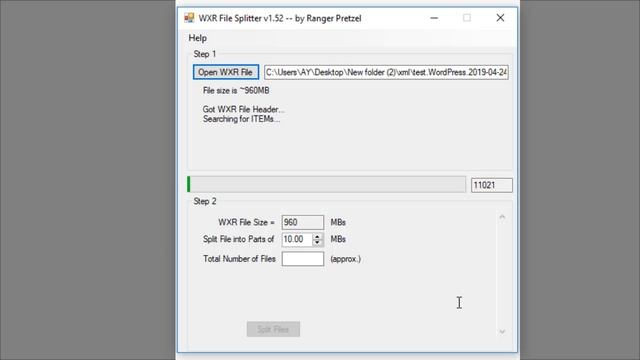This screenshot has height=360, width=640.
Task: Click the 'Split File into Parts of' label
Action: click(238, 239)
